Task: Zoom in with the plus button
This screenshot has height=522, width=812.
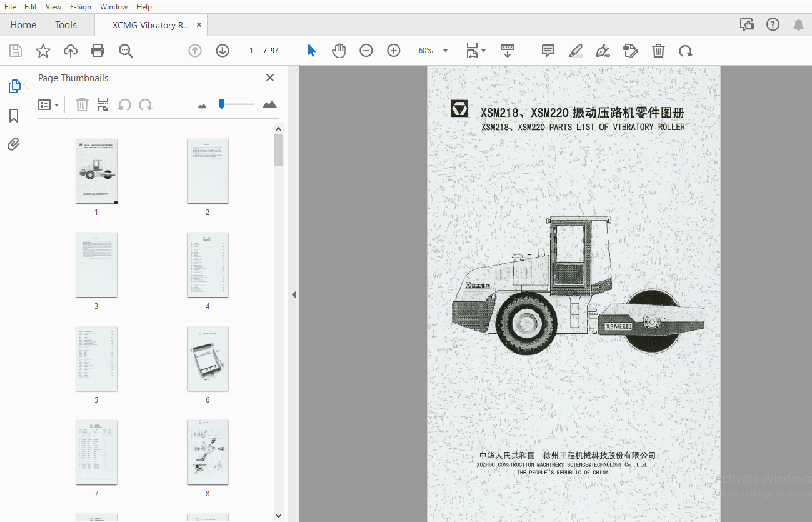Action: 394,51
